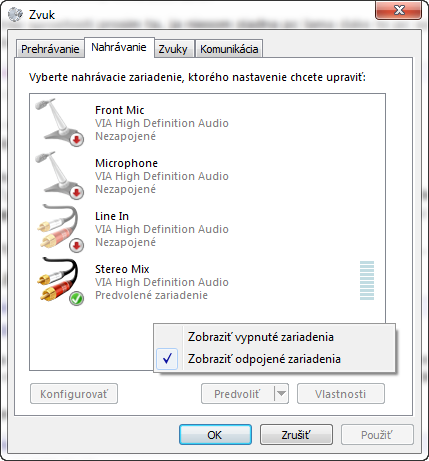The width and height of the screenshot is (429, 461).
Task: Select the Microphone device icon
Action: tap(59, 175)
